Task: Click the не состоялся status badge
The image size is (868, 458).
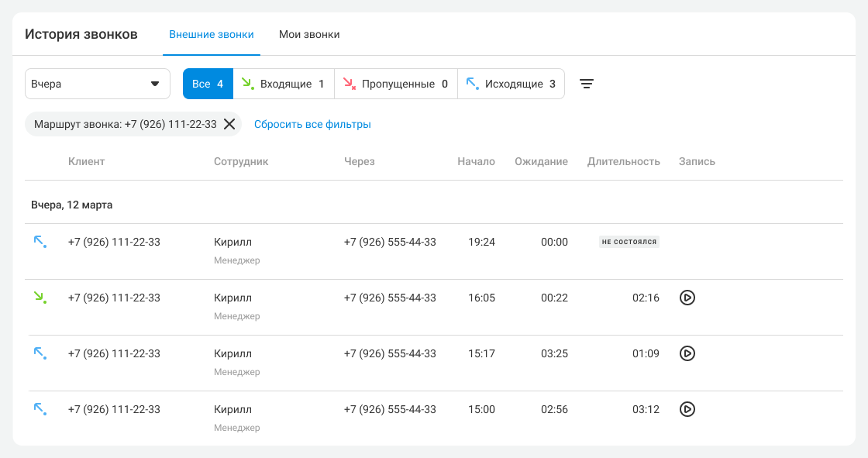Action: [629, 242]
